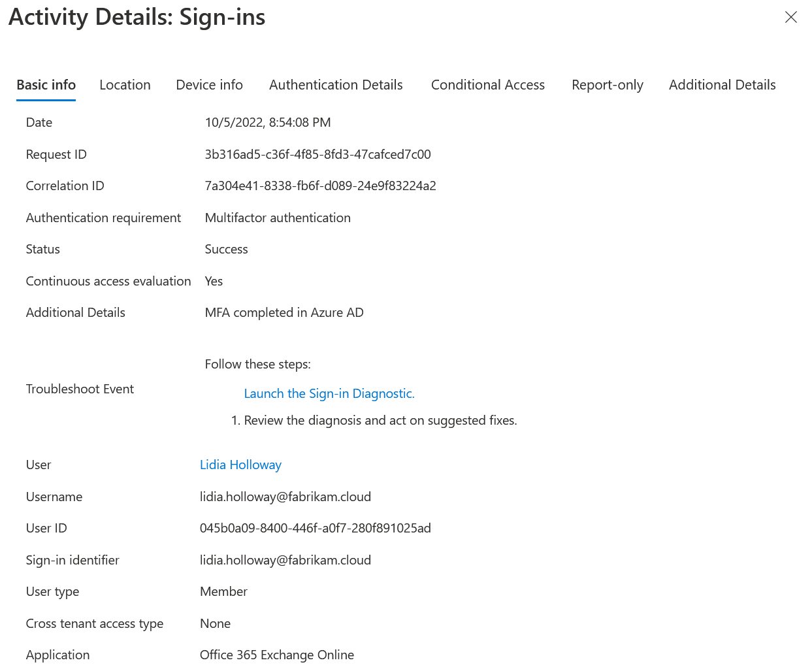Click the User ID value
Viewport: 812px width, 671px height.
tap(315, 528)
